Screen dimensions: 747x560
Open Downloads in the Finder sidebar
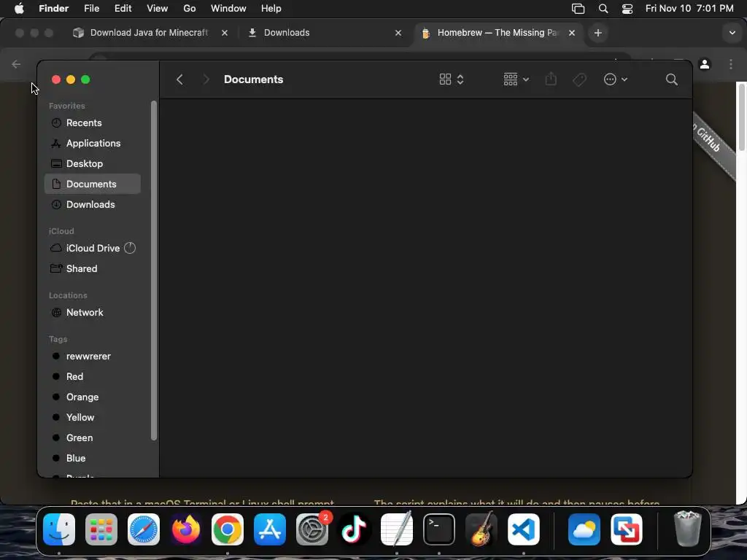93,204
